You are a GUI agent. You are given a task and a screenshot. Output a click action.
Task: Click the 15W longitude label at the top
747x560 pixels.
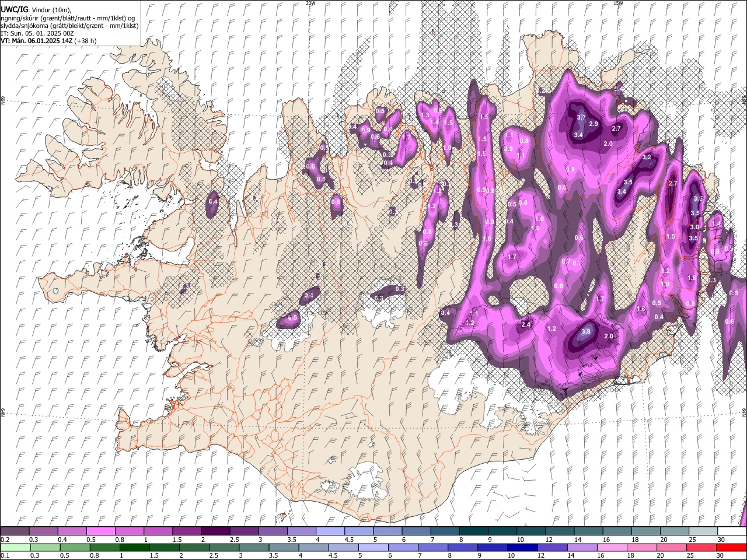point(618,3)
